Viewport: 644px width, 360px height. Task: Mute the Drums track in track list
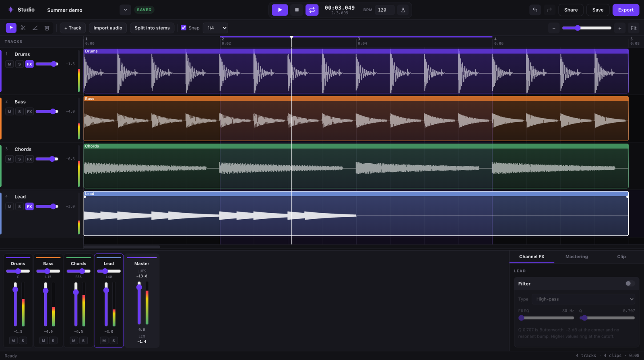(10, 64)
